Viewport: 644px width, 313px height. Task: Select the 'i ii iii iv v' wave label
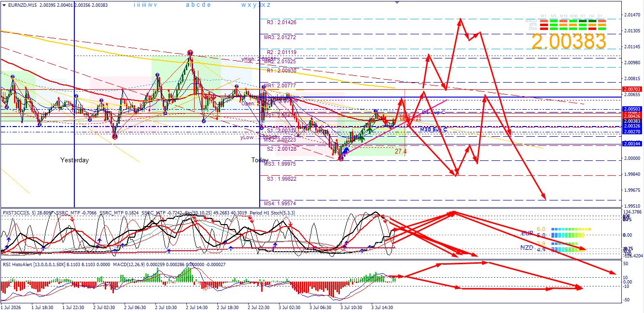click(x=145, y=5)
